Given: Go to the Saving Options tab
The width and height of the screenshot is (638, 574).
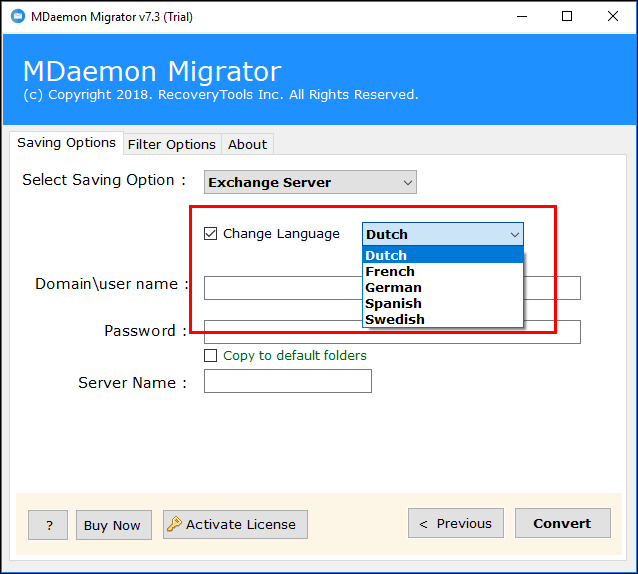Looking at the screenshot, I should click(x=66, y=143).
